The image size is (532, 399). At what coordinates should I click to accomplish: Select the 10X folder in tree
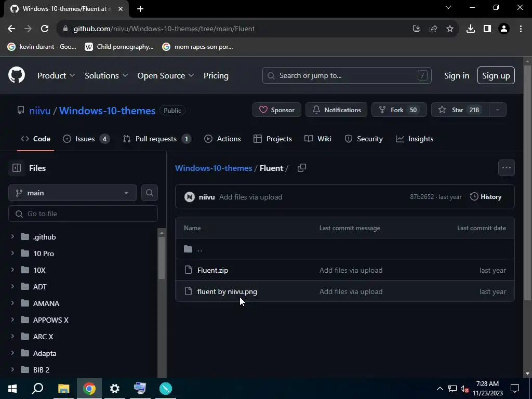coord(39,270)
